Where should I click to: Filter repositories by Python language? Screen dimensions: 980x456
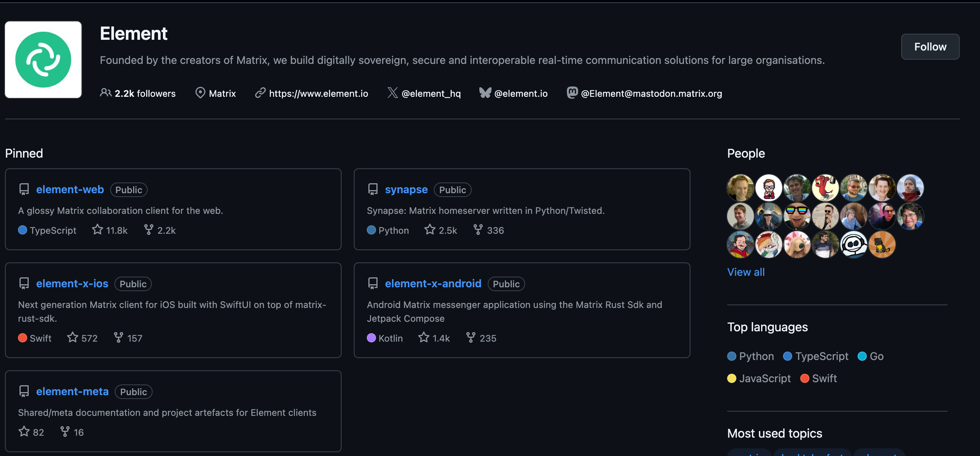750,356
